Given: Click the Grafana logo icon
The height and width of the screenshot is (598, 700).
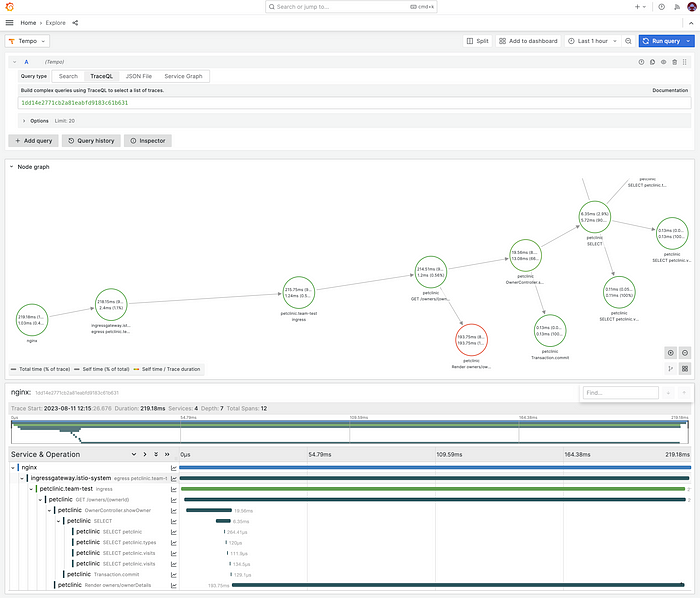Looking at the screenshot, I should [x=9, y=7].
